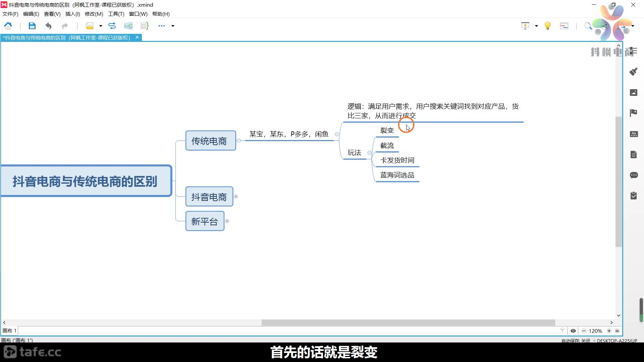The width and height of the screenshot is (644, 362).
Task: Zoom in with the plus button
Action: pyautogui.click(x=609, y=331)
